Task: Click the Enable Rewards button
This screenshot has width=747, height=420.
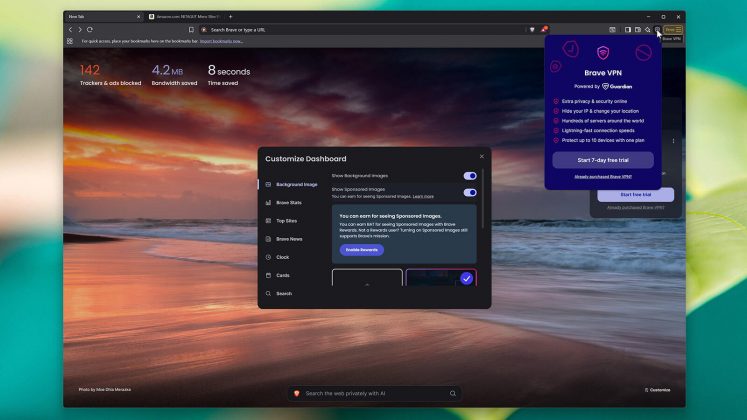Action: coord(361,250)
